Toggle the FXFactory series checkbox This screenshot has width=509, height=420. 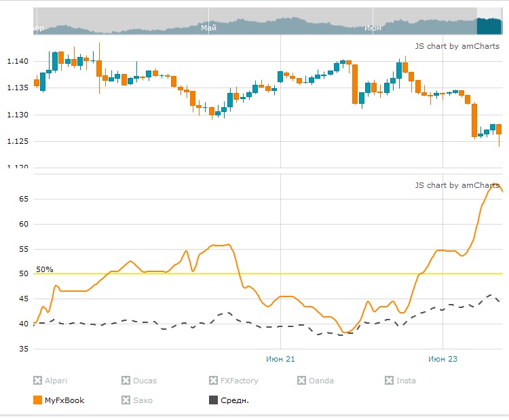coord(213,380)
